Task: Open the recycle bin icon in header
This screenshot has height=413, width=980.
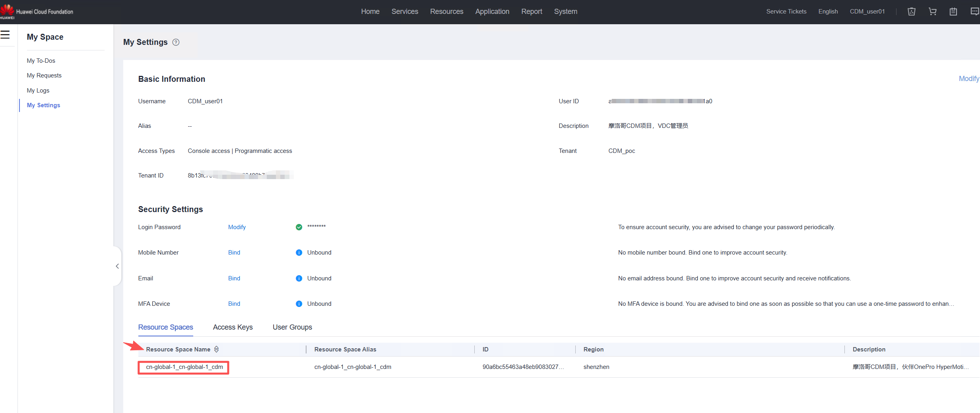Action: tap(912, 12)
